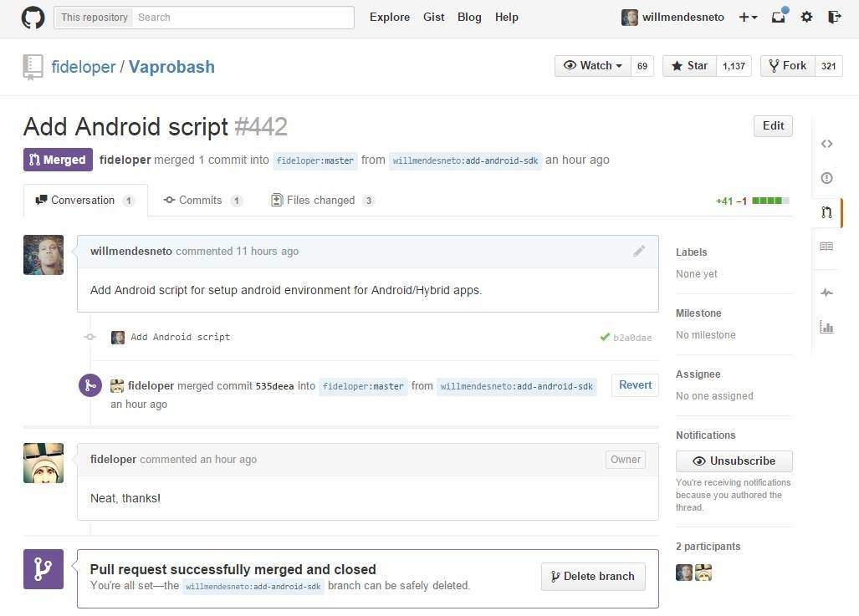Open the Code icon in the sidebar
Viewport: 859px width, 616px height.
(x=826, y=144)
